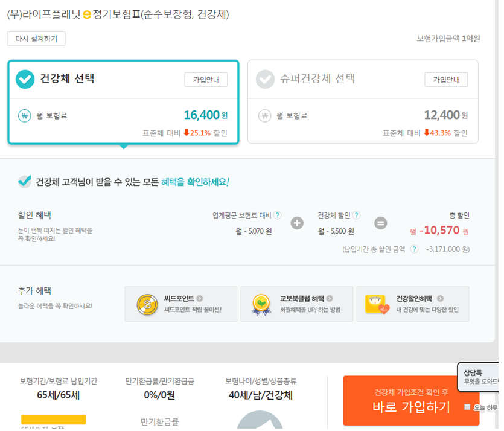This screenshot has height=431, width=504.
Task: Click the 0%/0원 maturity refund value
Action: (x=159, y=395)
